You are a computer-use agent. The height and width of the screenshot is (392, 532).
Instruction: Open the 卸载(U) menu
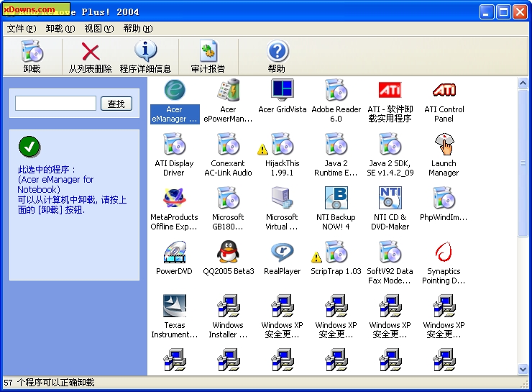60,29
